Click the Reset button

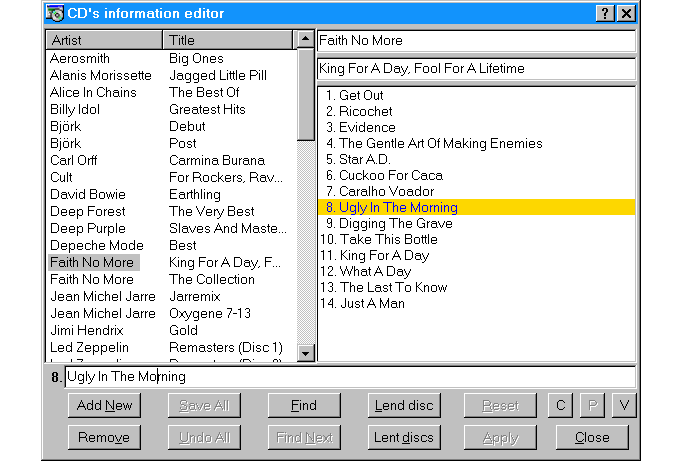tap(500, 406)
